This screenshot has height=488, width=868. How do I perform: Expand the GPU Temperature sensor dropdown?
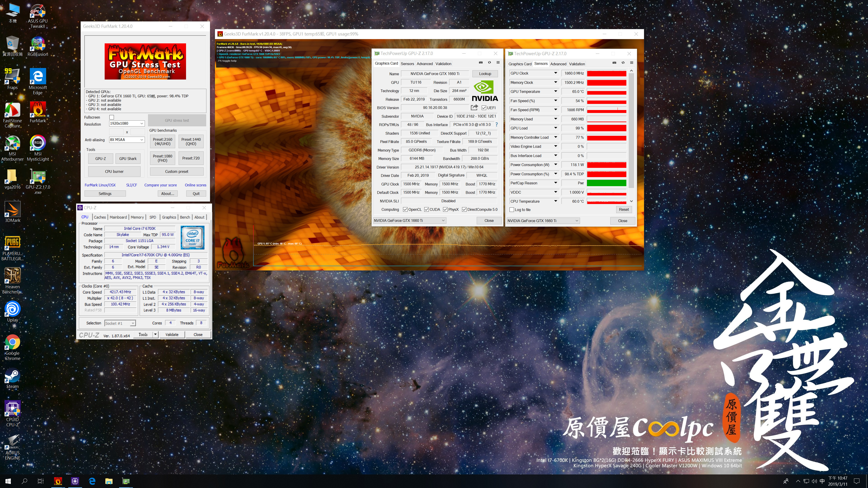(556, 91)
